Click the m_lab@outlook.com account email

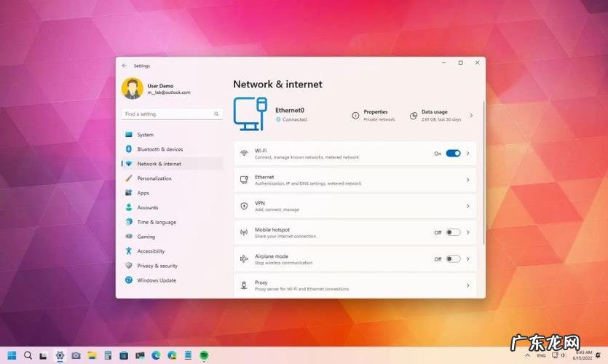click(169, 92)
